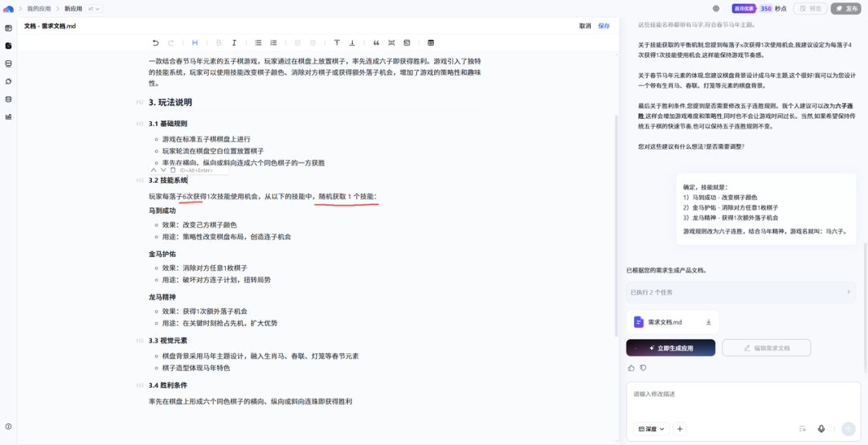Click the redo arrow in the toolbar
This screenshot has height=445, width=868.
171,43
